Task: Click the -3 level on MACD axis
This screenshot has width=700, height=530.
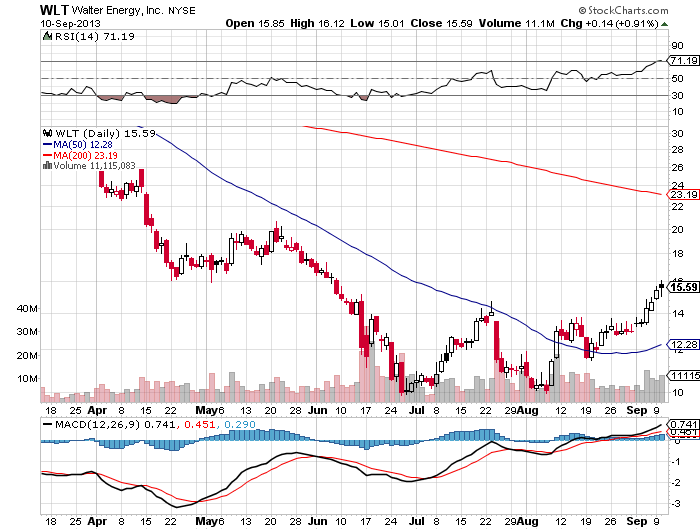Action: click(676, 504)
